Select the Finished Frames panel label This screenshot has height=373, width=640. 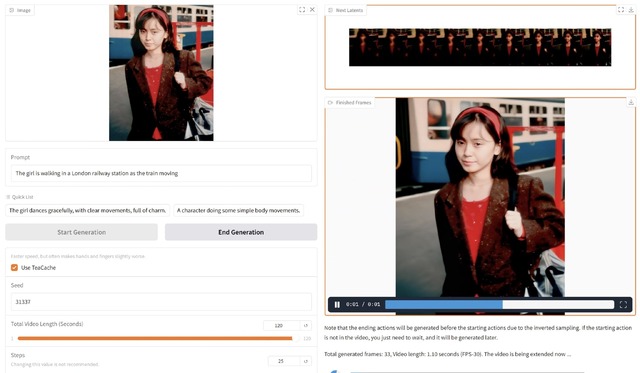(349, 102)
